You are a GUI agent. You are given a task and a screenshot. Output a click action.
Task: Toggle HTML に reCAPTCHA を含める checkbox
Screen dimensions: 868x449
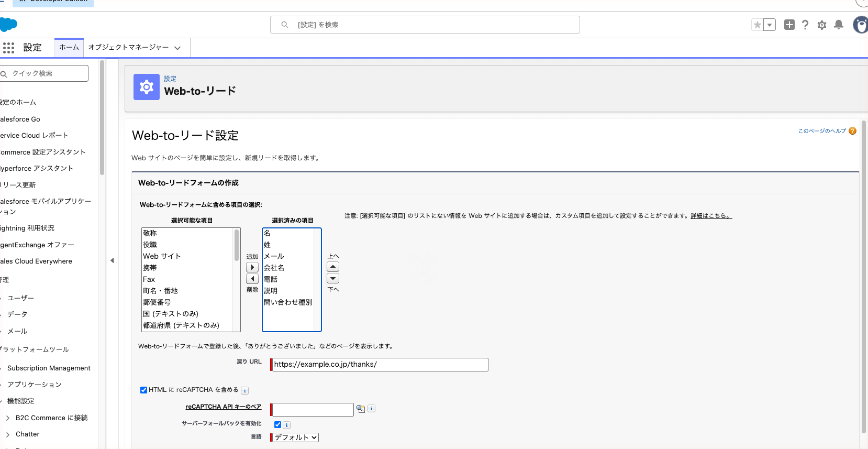coord(143,390)
